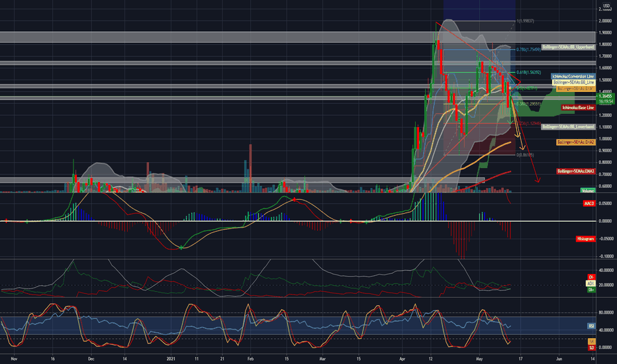This screenshot has width=617, height=364.
Task: Click the Feb date on time axis
Action: (250, 359)
